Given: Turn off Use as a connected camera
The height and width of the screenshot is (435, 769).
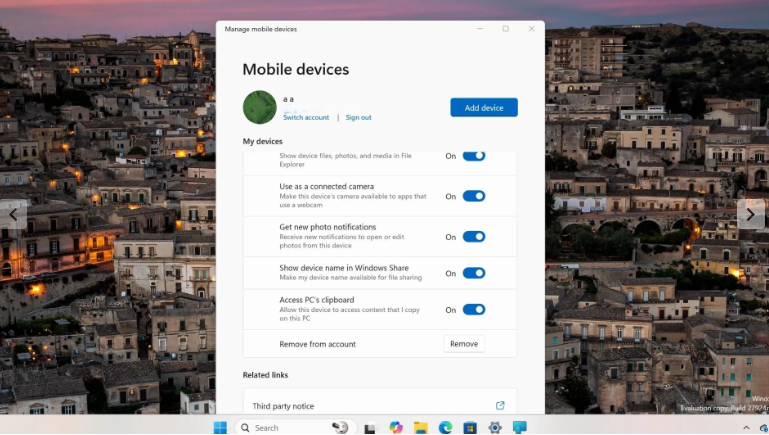Looking at the screenshot, I should point(474,196).
